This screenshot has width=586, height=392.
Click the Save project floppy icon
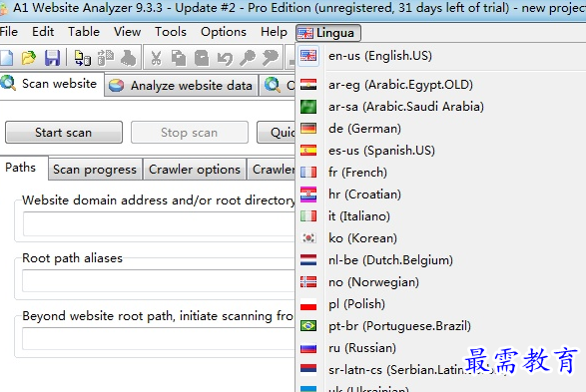52,58
